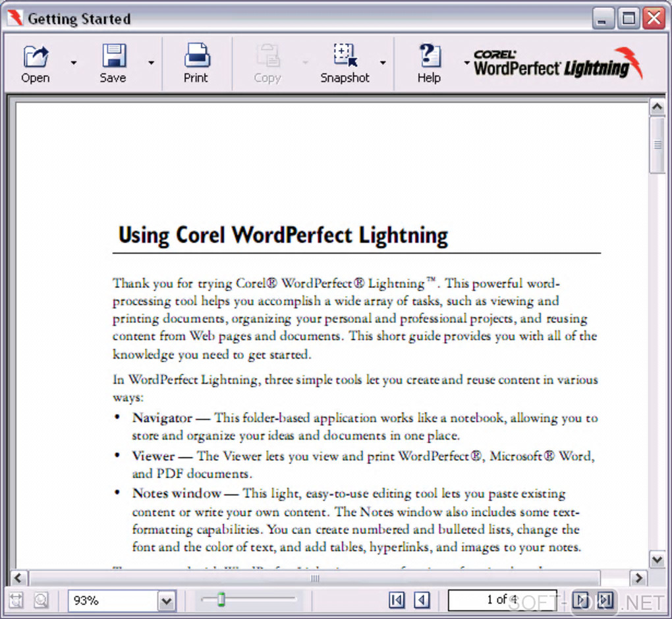Click the zoom magnifier icon in status bar
This screenshot has height=619, width=672.
pyautogui.click(x=41, y=600)
